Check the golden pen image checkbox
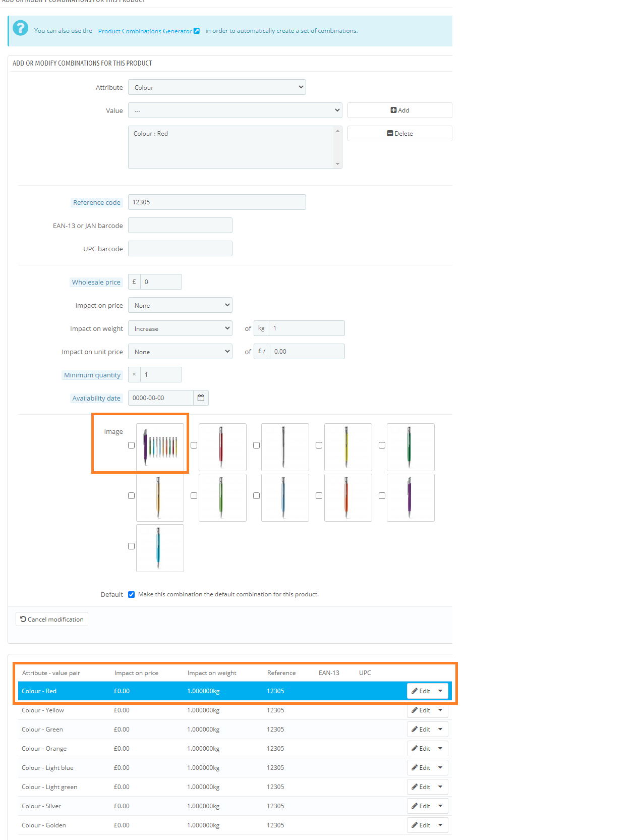644x840 pixels. (x=131, y=496)
